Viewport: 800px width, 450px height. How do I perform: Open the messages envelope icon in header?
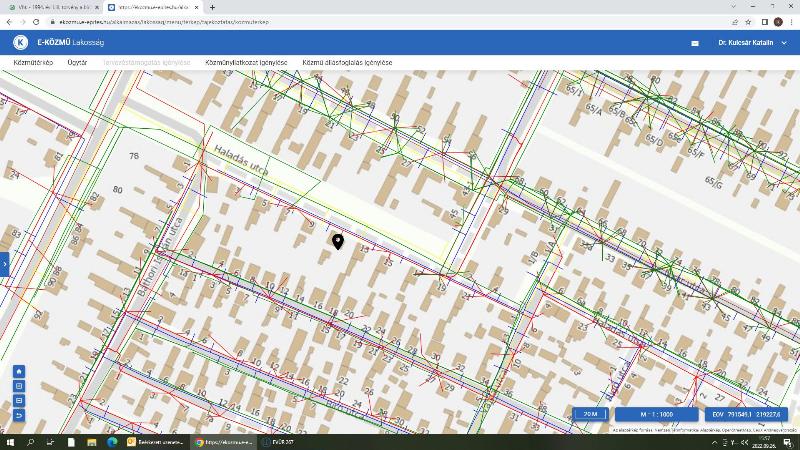(695, 43)
